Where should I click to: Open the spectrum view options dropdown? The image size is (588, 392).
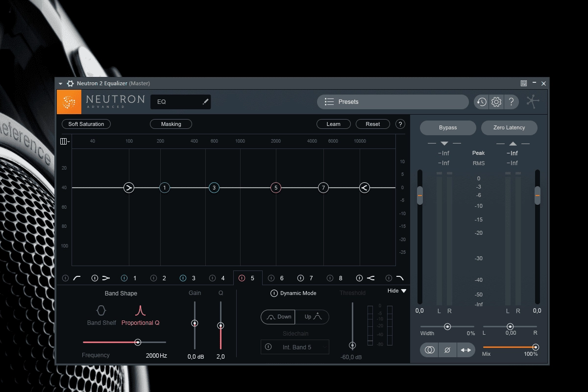pyautogui.click(x=65, y=142)
